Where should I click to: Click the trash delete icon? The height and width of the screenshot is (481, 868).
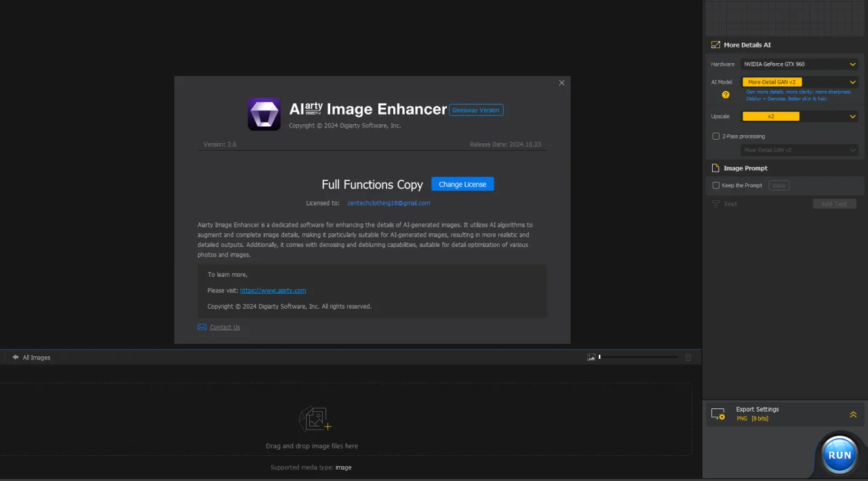tap(688, 357)
